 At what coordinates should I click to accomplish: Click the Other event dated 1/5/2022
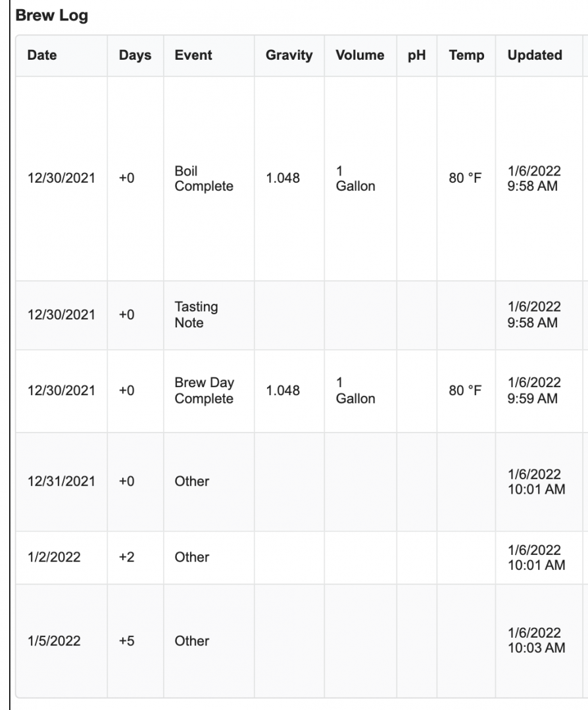192,641
